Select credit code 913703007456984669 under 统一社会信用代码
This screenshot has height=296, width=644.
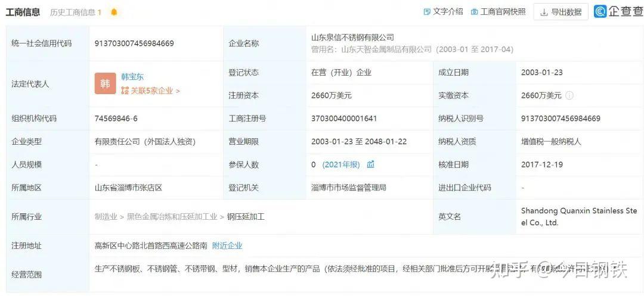tap(134, 43)
